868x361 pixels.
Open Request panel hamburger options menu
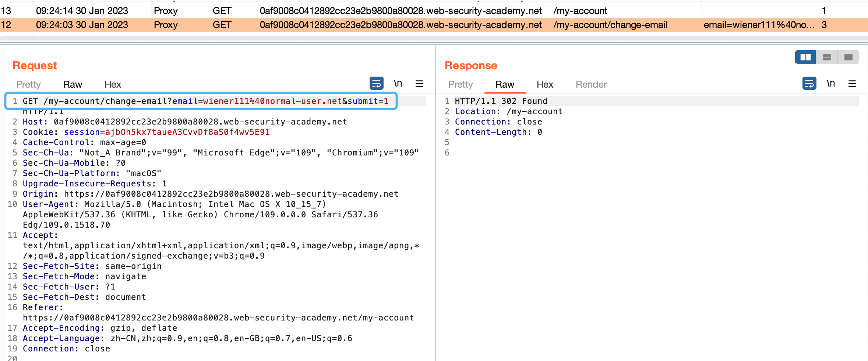[x=419, y=84]
